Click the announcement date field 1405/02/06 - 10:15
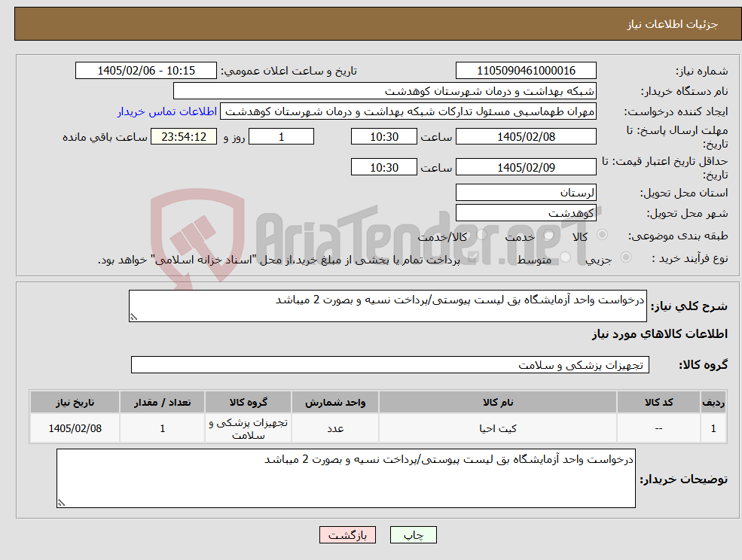This screenshot has height=560, width=742. click(x=145, y=71)
